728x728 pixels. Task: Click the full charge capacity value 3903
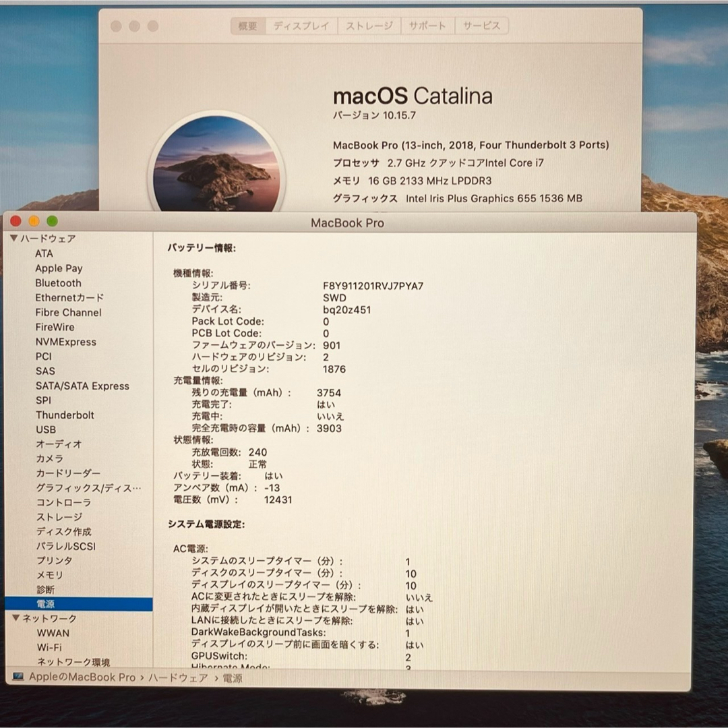pos(329,428)
